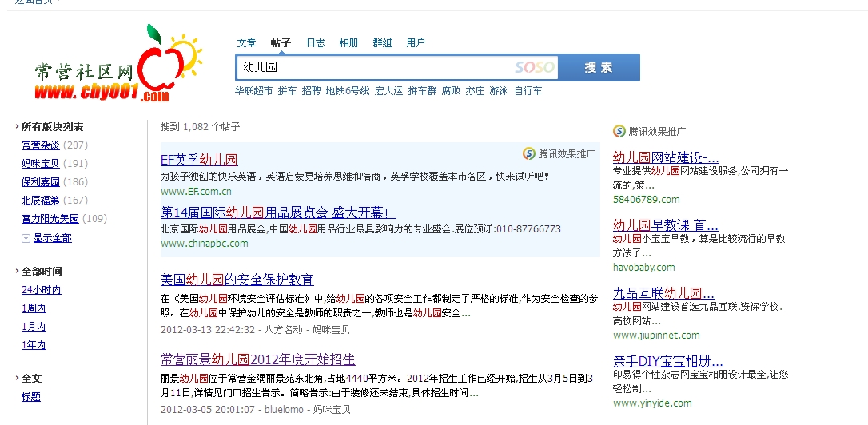The height and width of the screenshot is (425, 868).
Task: Collapse the 全部时间 section arrow
Action: [17, 271]
